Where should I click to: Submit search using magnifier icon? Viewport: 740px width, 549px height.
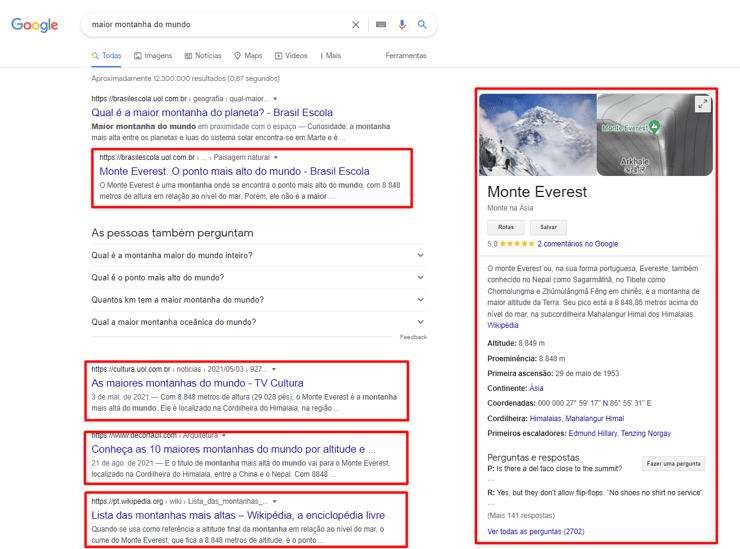[x=422, y=25]
